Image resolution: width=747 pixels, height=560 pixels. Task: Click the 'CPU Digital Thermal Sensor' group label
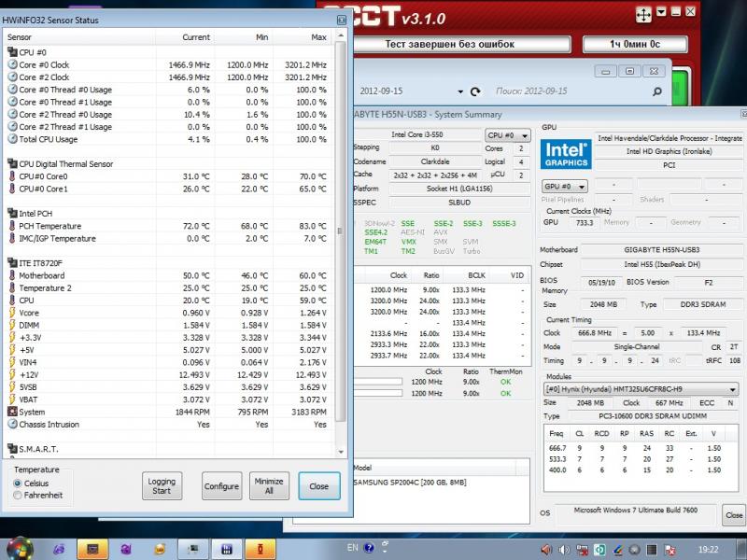click(x=66, y=164)
